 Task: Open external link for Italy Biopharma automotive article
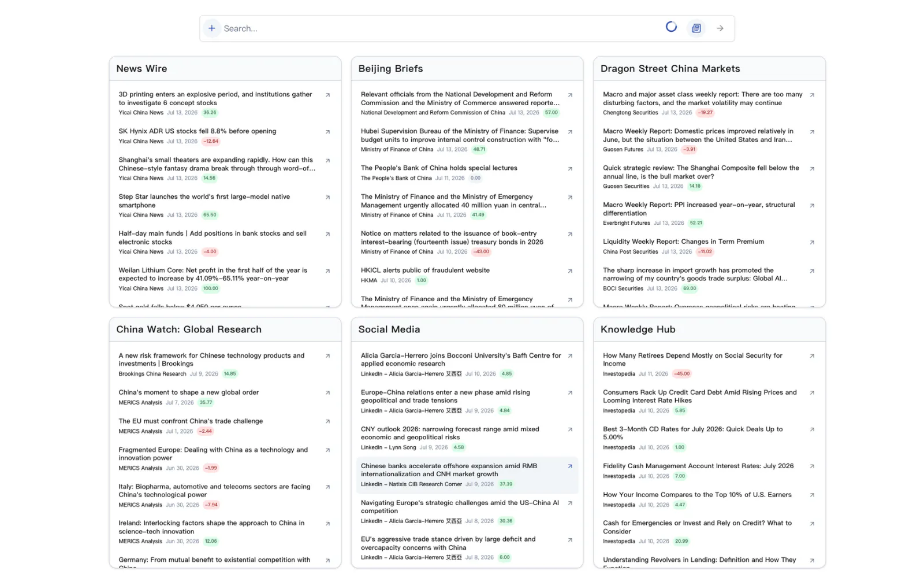tap(327, 487)
